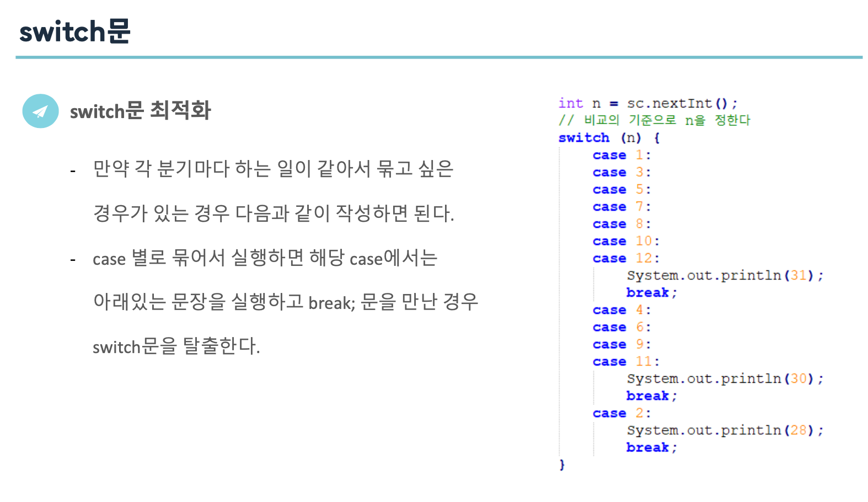Click the line '경우가 있는 경우 다음과 같이 작성하면 된다.'

click(274, 213)
